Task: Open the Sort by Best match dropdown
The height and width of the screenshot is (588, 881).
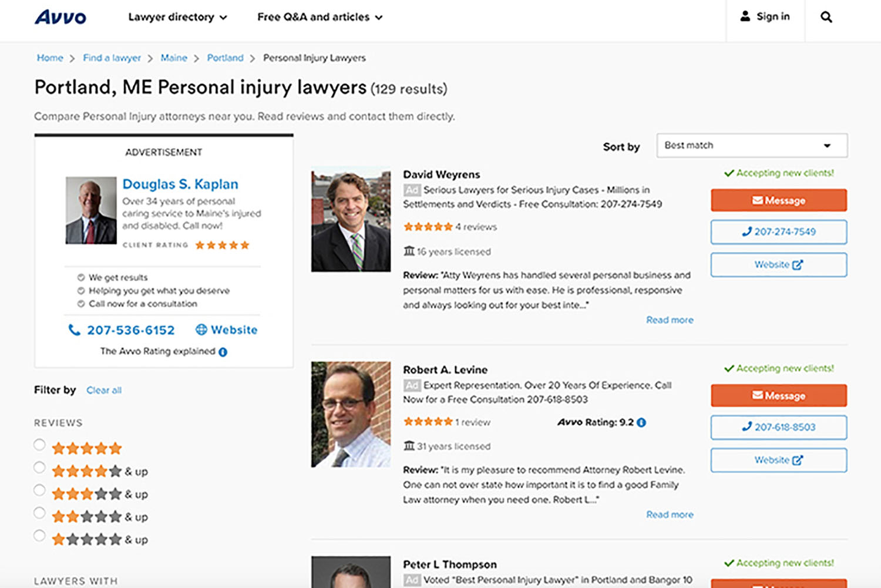Action: click(751, 145)
